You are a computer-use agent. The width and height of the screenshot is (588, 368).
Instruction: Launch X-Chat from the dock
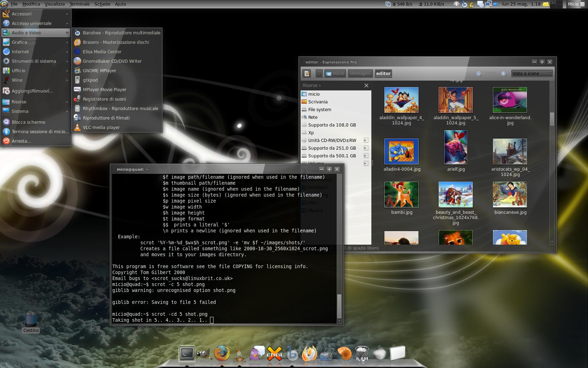[x=274, y=353]
